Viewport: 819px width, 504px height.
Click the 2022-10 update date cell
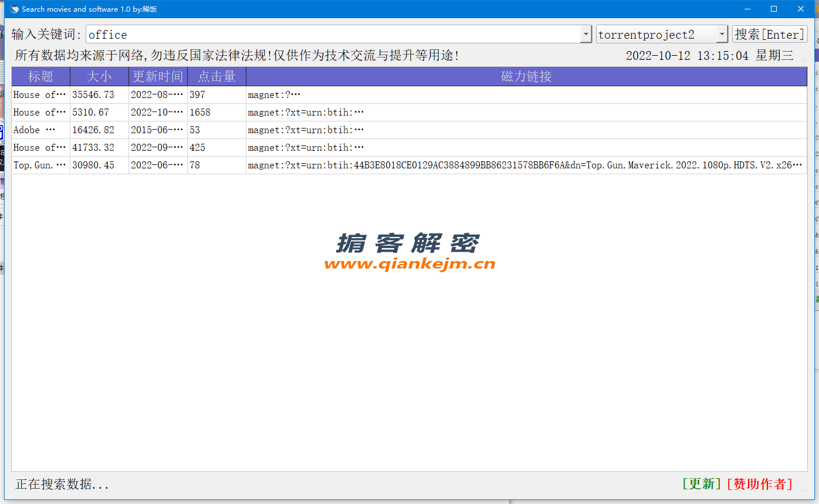158,113
